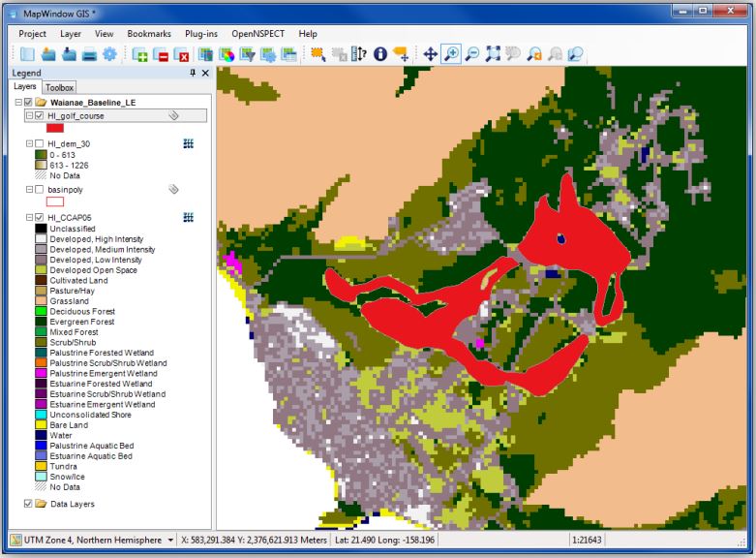Screen dimensions: 756x558
Task: Activate the Identify info tool
Action: click(380, 54)
